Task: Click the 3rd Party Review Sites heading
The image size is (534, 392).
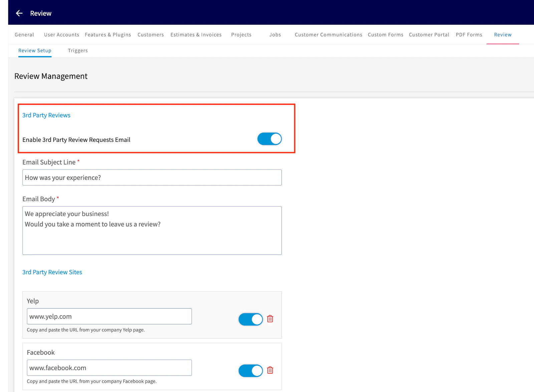Action: (52, 272)
